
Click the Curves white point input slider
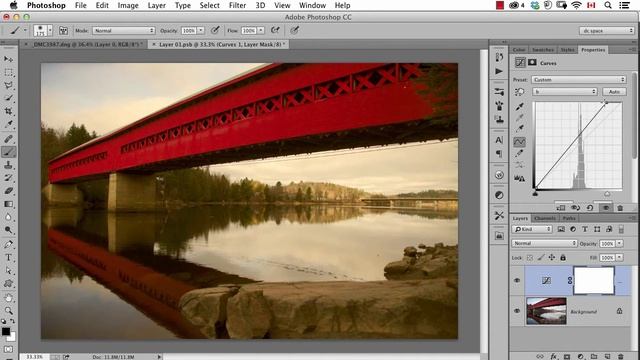(x=607, y=194)
